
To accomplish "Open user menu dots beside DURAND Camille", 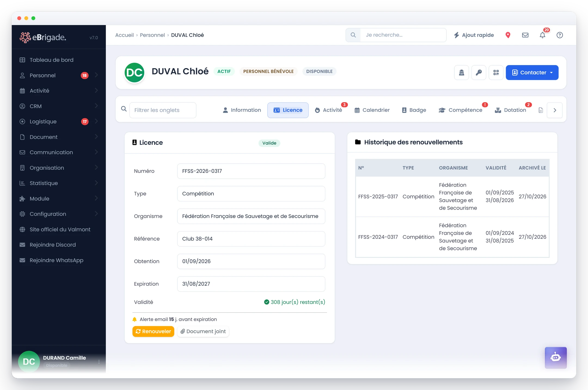I will [x=99, y=362].
